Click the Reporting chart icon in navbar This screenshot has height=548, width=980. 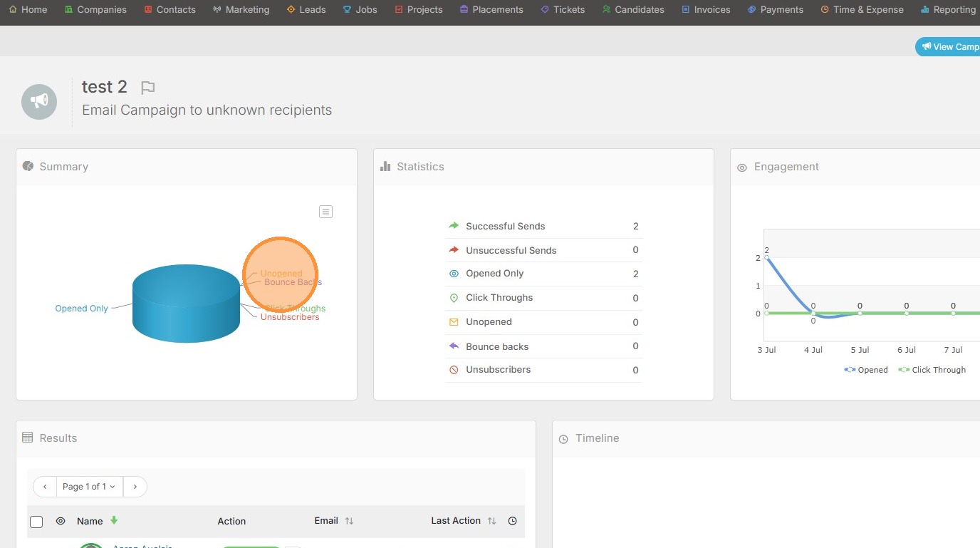(925, 9)
